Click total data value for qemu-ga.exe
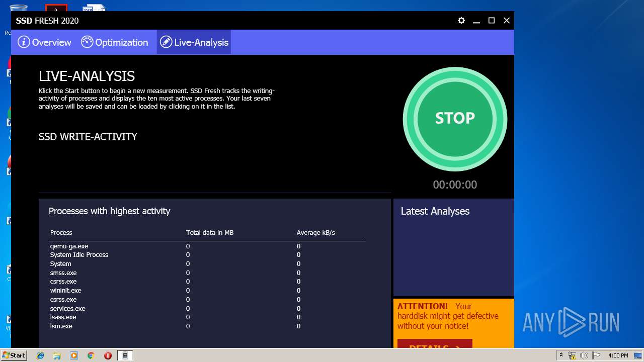Image resolution: width=644 pixels, height=362 pixels. (188, 246)
